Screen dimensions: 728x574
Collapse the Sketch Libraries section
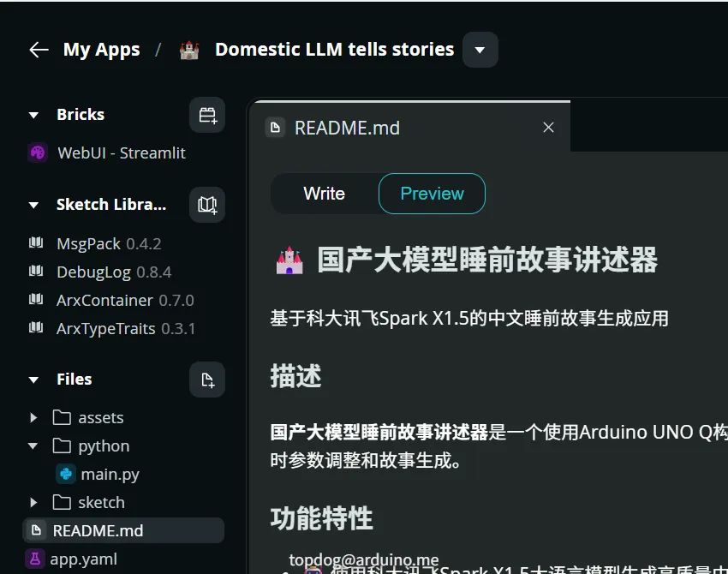point(33,205)
